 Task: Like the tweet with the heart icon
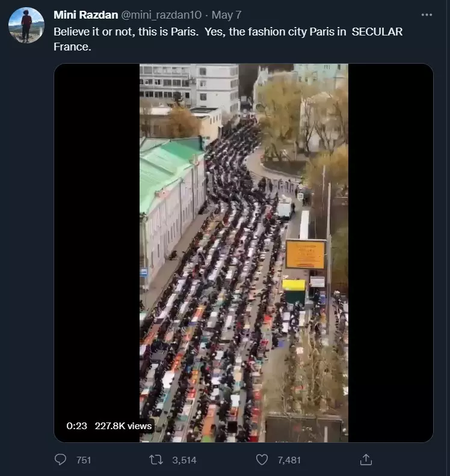point(262,460)
